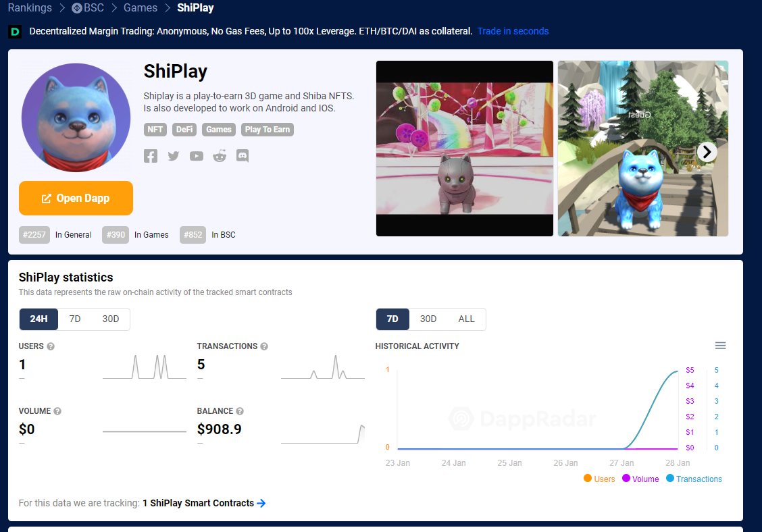Click the Open Dapp button
This screenshot has width=762, height=532.
[x=76, y=198]
